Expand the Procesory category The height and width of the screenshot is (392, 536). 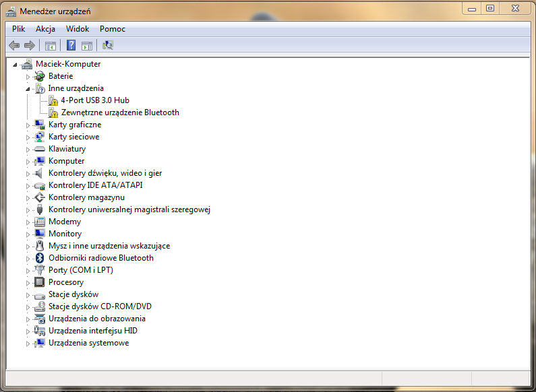28,283
